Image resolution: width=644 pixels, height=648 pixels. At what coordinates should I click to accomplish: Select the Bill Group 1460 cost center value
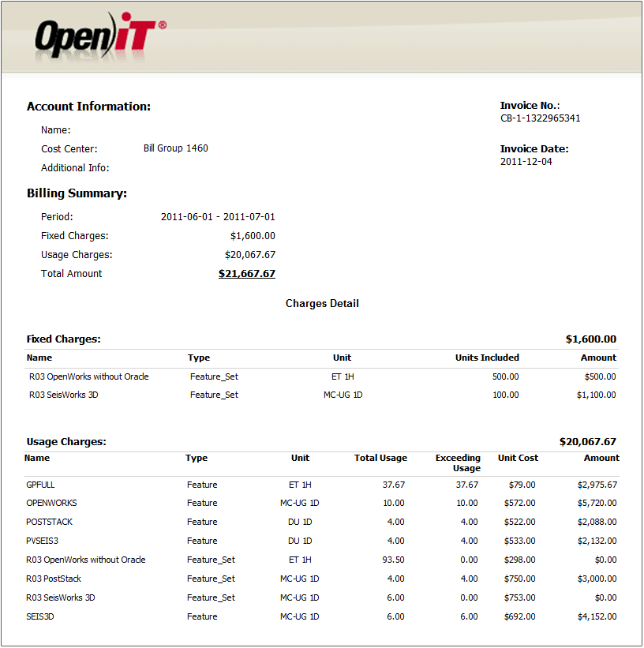pyautogui.click(x=176, y=148)
